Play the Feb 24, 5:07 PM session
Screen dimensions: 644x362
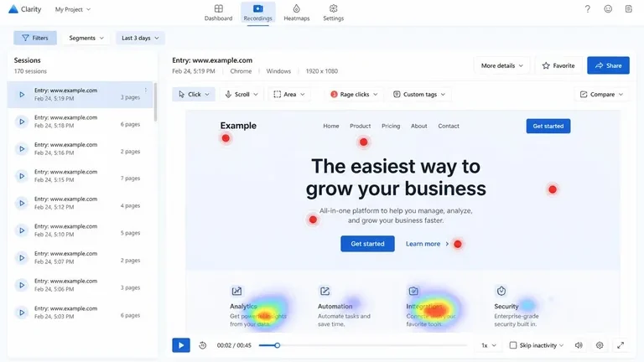(21, 258)
